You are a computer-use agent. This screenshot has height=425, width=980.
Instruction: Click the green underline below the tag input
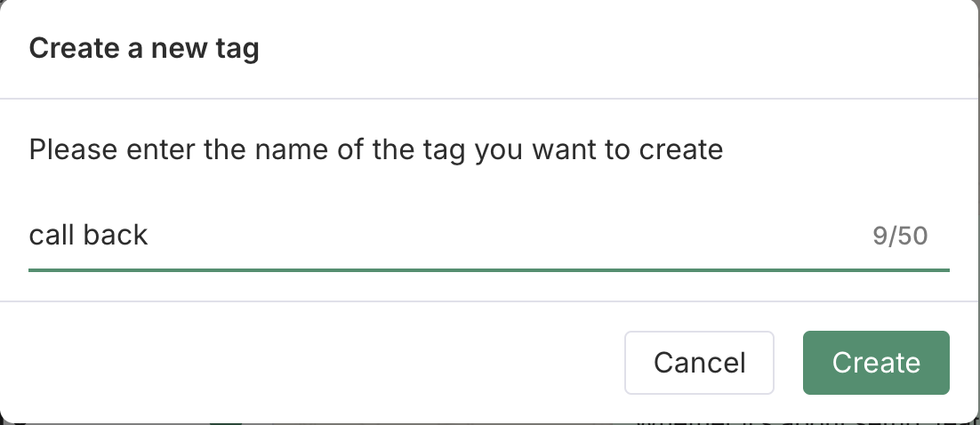(489, 269)
